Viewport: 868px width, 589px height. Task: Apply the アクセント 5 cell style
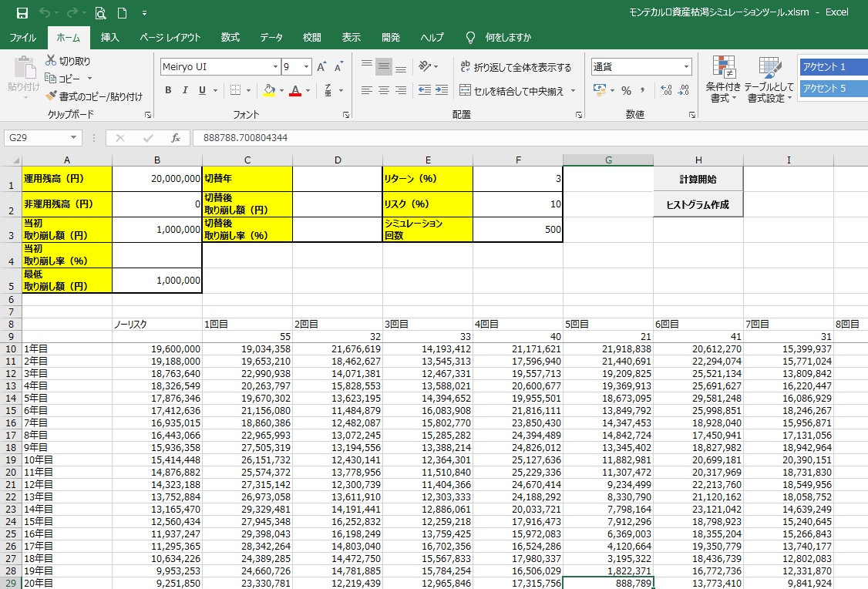833,88
